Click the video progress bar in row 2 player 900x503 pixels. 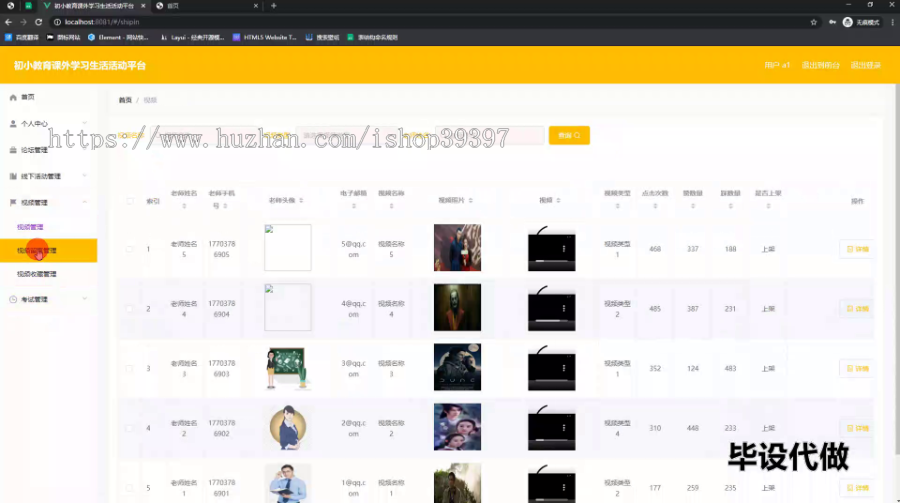point(552,321)
